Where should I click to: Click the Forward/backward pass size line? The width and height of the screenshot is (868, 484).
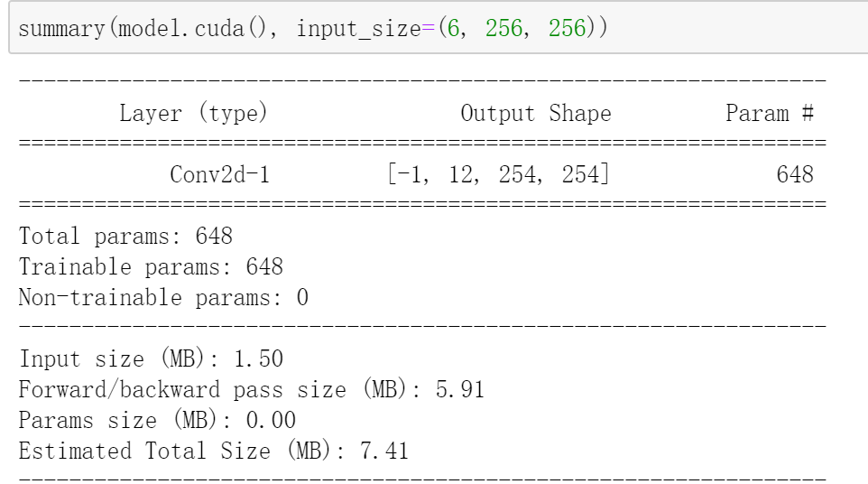(x=252, y=390)
